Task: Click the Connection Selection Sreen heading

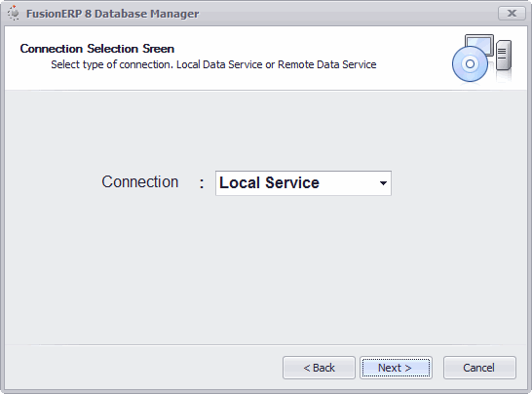Action: pyautogui.click(x=97, y=49)
